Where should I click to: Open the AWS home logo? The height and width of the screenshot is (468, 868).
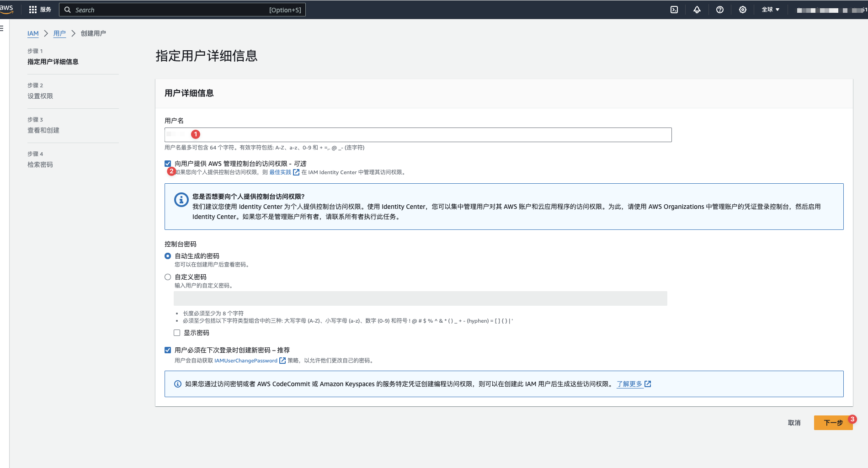point(6,9)
